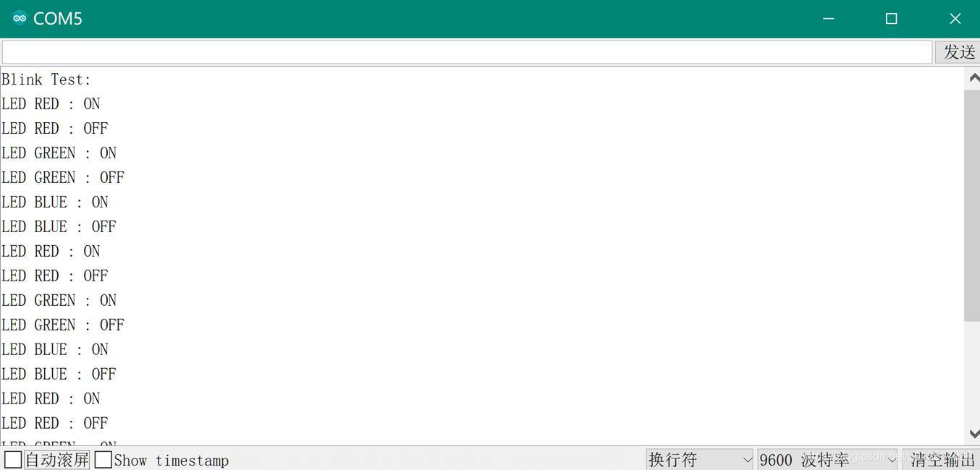Screen dimensions: 980x470
Task: Click the 发送 send button
Action: [958, 52]
